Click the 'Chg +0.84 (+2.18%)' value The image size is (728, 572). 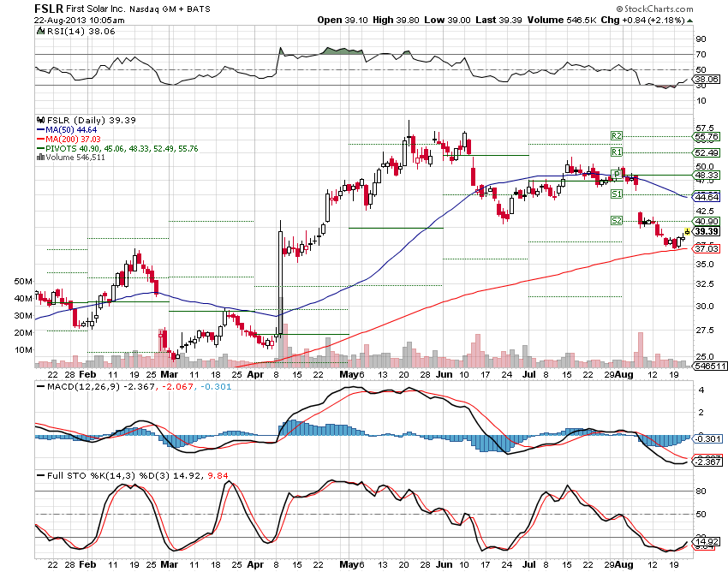click(x=642, y=21)
